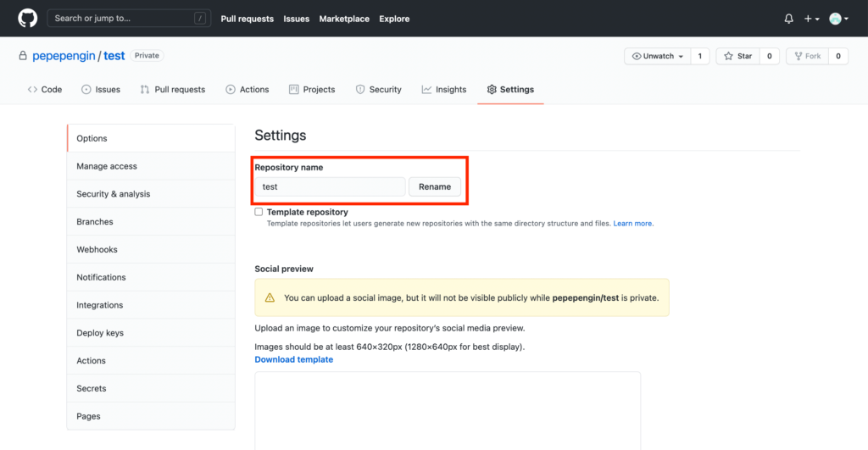Click the Insights tab
This screenshot has height=450, width=868.
(x=444, y=89)
